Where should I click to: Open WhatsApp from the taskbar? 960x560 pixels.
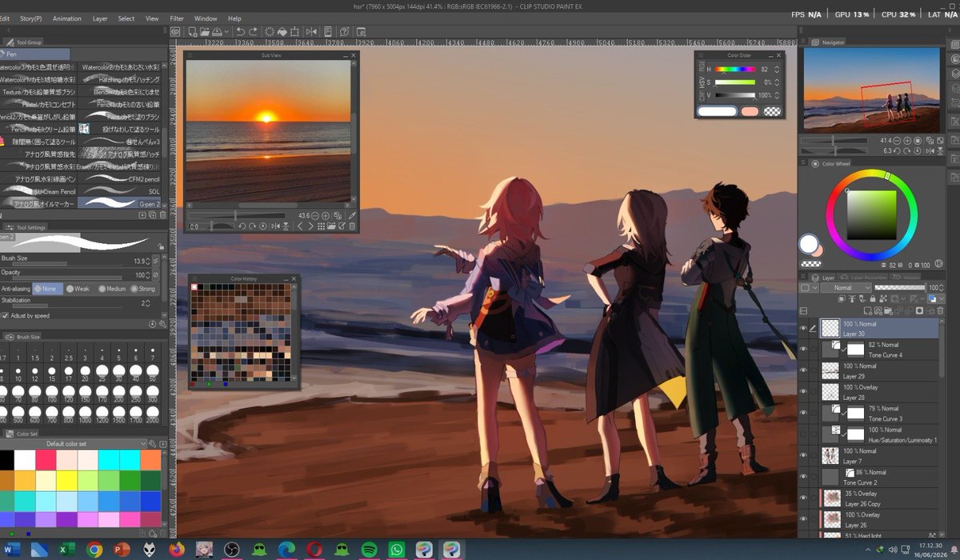pos(396,550)
